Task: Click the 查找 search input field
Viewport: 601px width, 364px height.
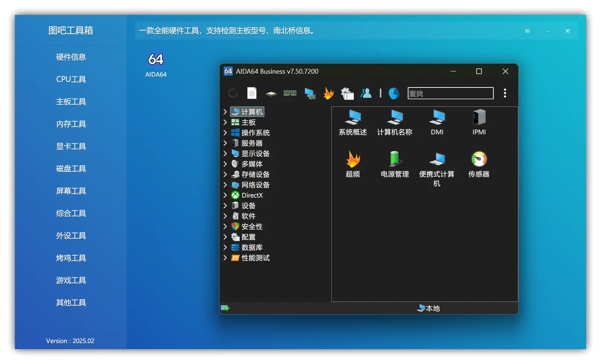Action: 451,93
